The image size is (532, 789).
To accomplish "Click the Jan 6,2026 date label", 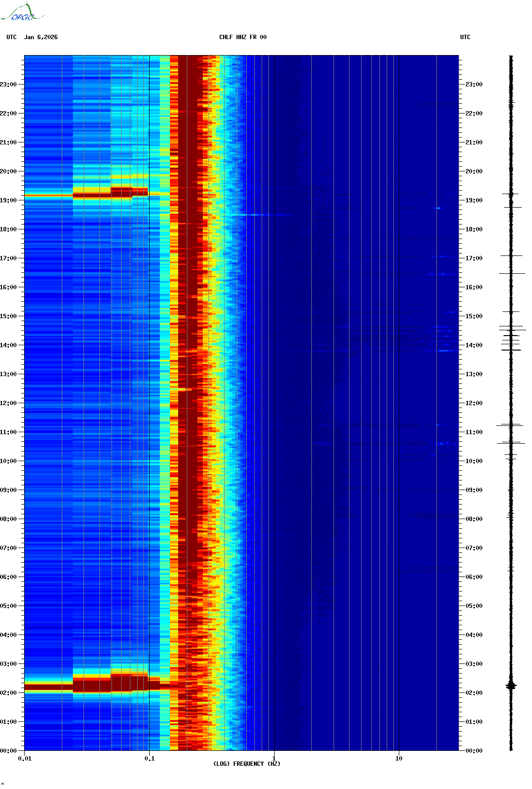I will pos(41,37).
